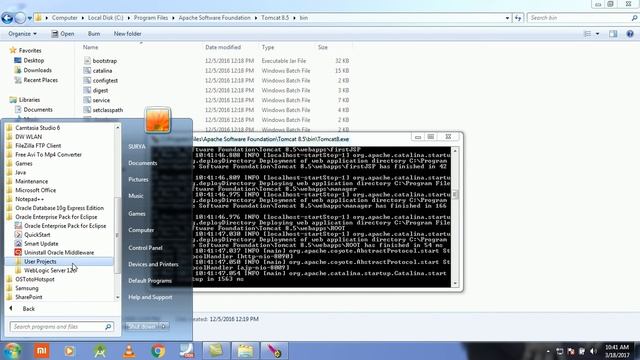Open Pictures from Start menu
Viewport: 640px width, 360px height.
coord(138,180)
